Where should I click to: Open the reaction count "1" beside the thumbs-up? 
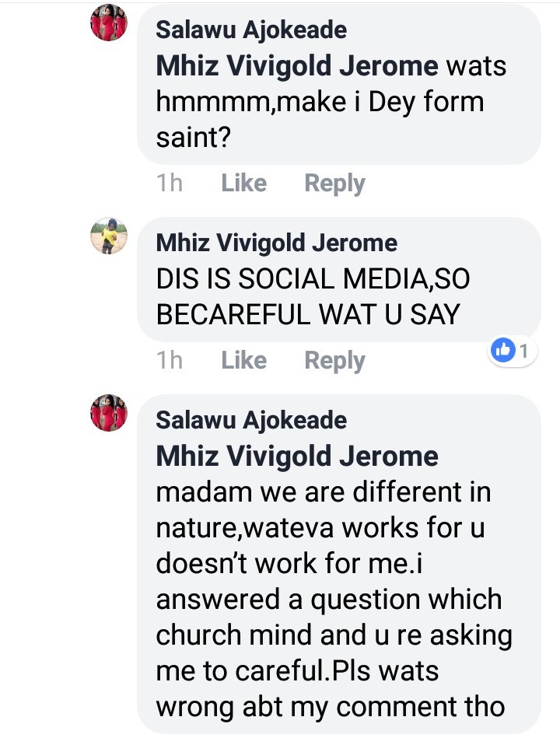[x=524, y=352]
